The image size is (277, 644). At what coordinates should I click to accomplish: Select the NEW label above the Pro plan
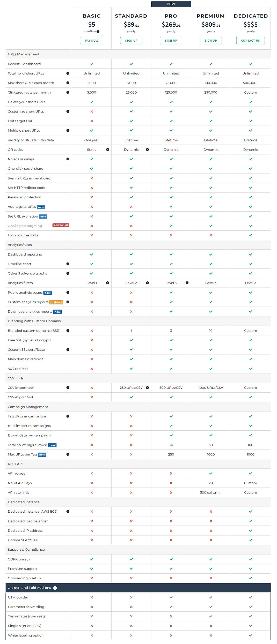[x=171, y=4]
